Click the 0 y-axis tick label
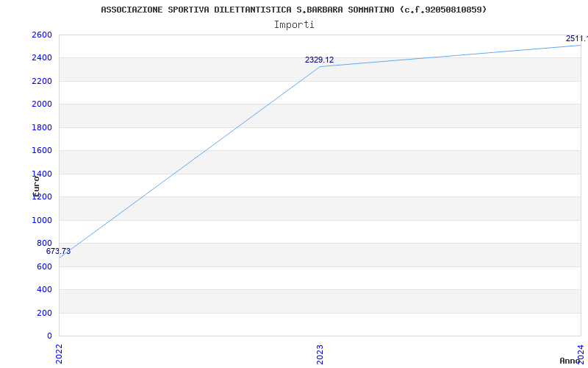The width and height of the screenshot is (588, 368). point(49,336)
